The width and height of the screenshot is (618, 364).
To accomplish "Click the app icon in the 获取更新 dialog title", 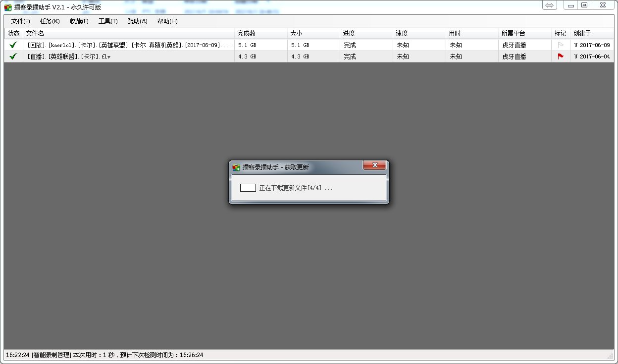I will click(x=236, y=167).
